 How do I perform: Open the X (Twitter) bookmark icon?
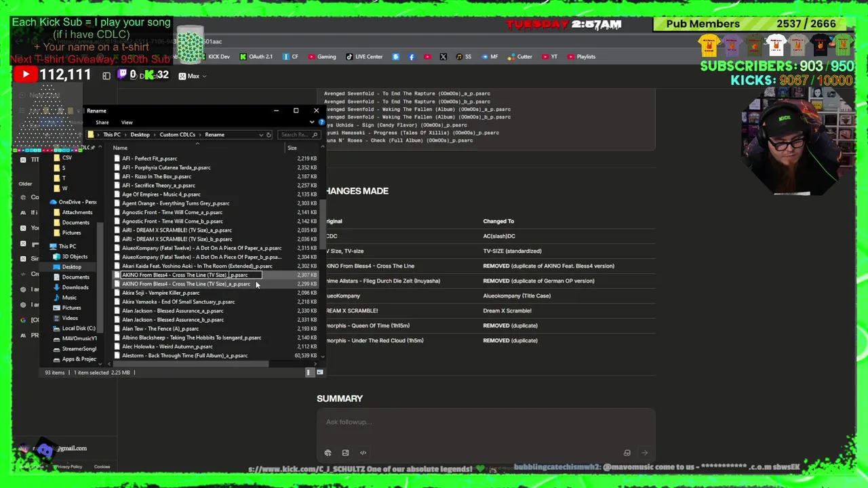(x=443, y=57)
